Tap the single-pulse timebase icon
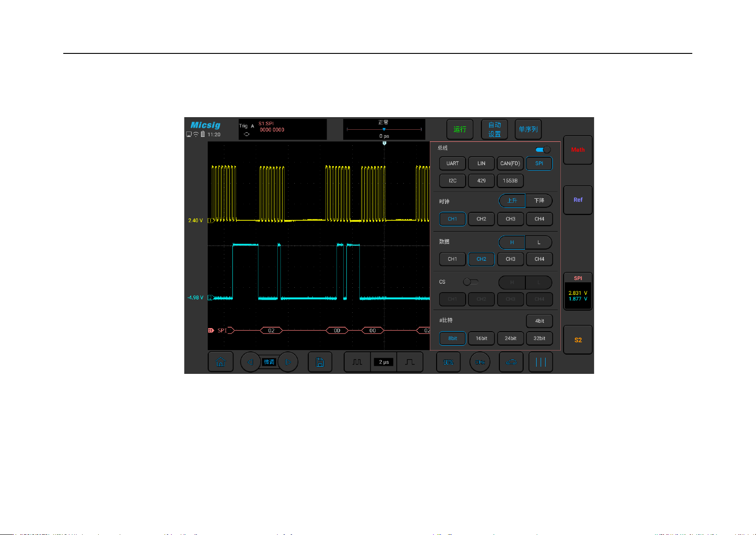 click(410, 362)
